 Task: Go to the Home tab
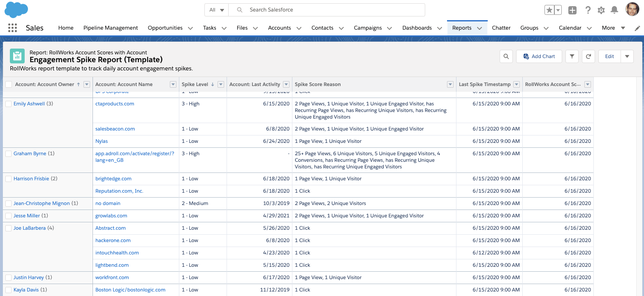66,28
